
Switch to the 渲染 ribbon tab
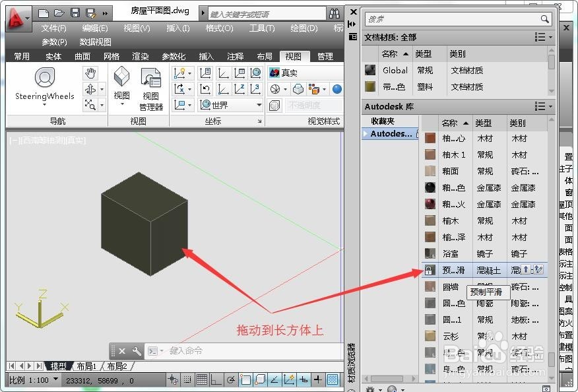(139, 56)
